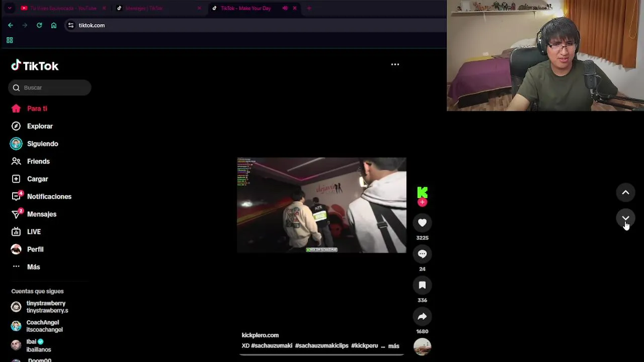Select TikTok - Make Your Day tab
This screenshot has height=362, width=644.
coord(246,8)
